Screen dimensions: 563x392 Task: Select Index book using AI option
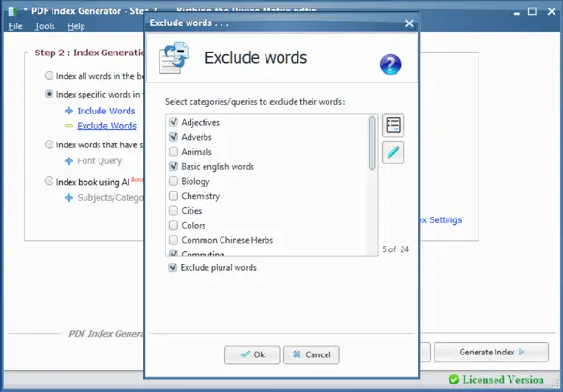point(49,181)
